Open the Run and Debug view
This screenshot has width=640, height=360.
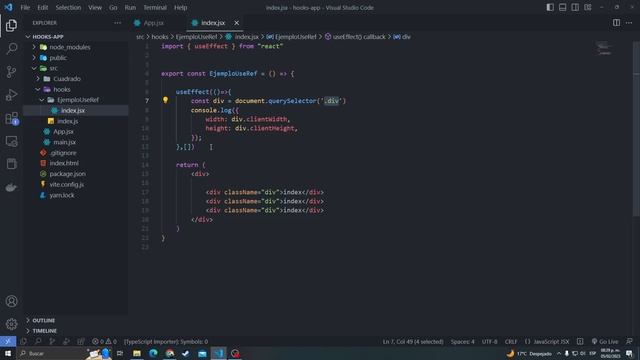click(11, 95)
